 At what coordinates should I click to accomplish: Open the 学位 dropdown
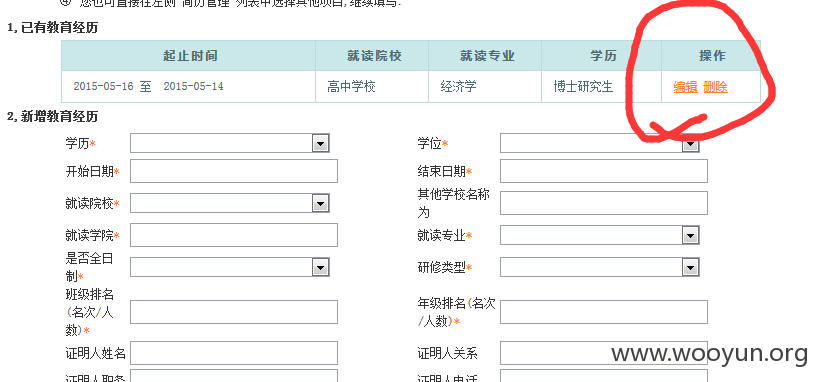[599, 143]
